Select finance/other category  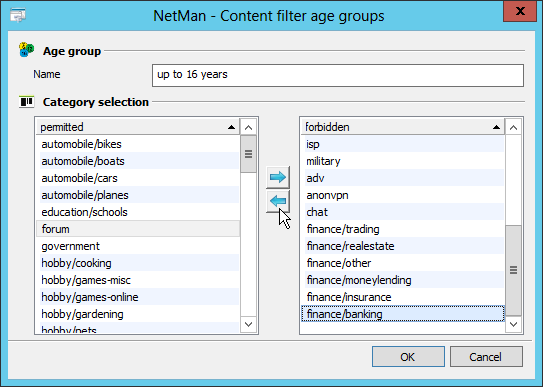coord(403,263)
